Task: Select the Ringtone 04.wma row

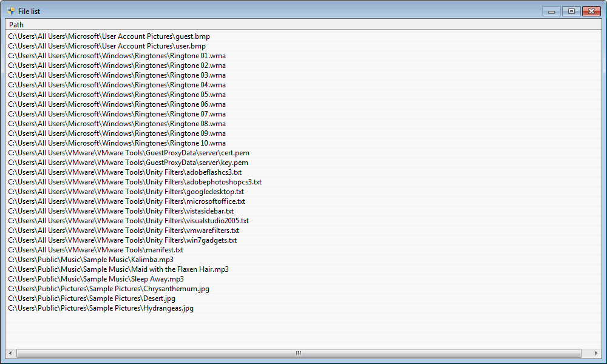Action: 303,85
